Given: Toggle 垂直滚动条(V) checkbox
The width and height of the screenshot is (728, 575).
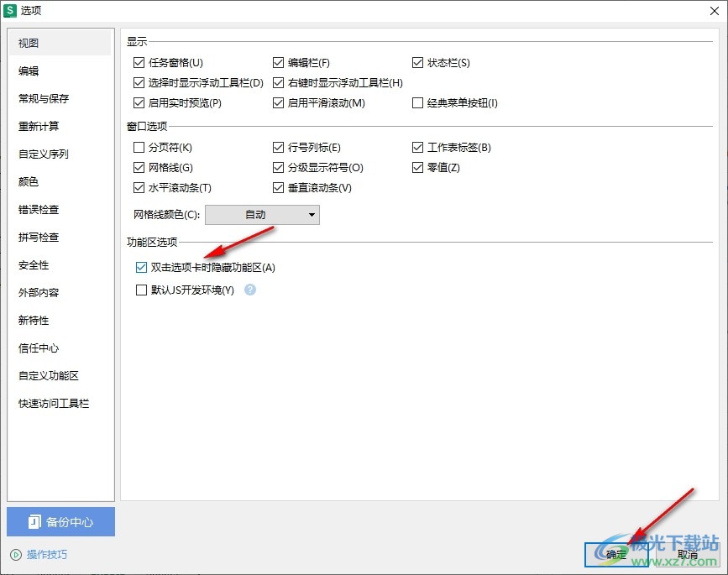Looking at the screenshot, I should (278, 188).
